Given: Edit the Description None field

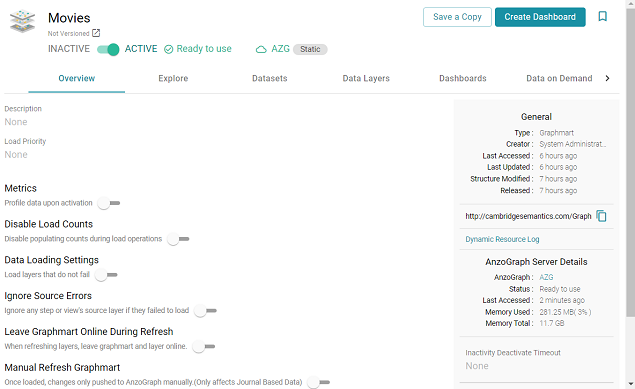Looking at the screenshot, I should point(16,122).
